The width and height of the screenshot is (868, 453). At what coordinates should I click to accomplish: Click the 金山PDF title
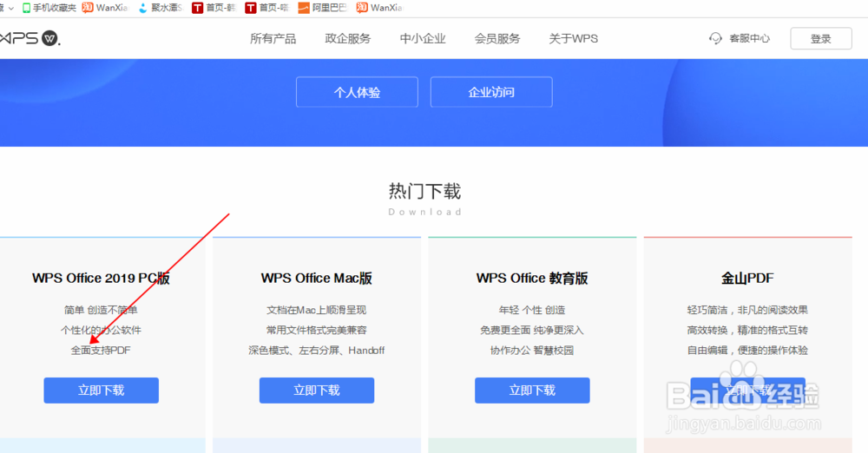[747, 278]
